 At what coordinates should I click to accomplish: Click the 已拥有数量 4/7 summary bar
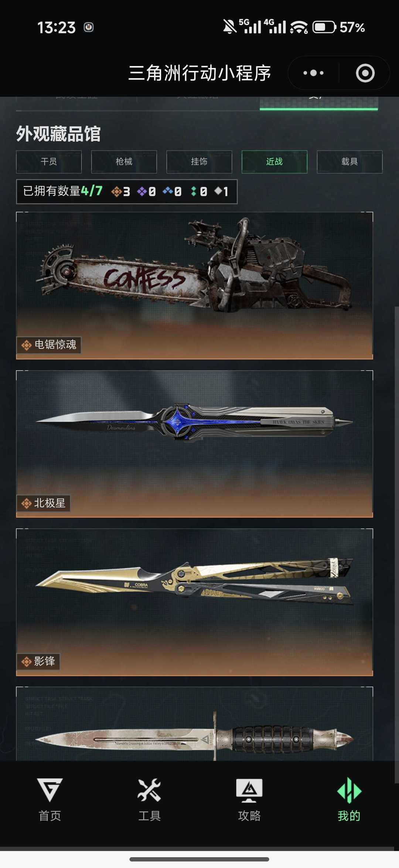point(127,191)
